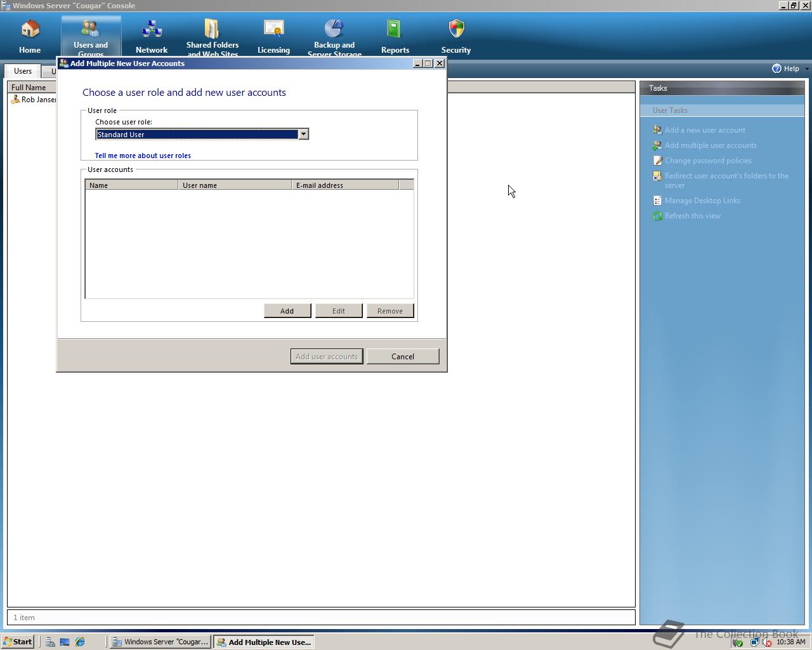Image resolution: width=812 pixels, height=650 pixels.
Task: Click the Internet Explorer quick launch icon
Action: (80, 642)
